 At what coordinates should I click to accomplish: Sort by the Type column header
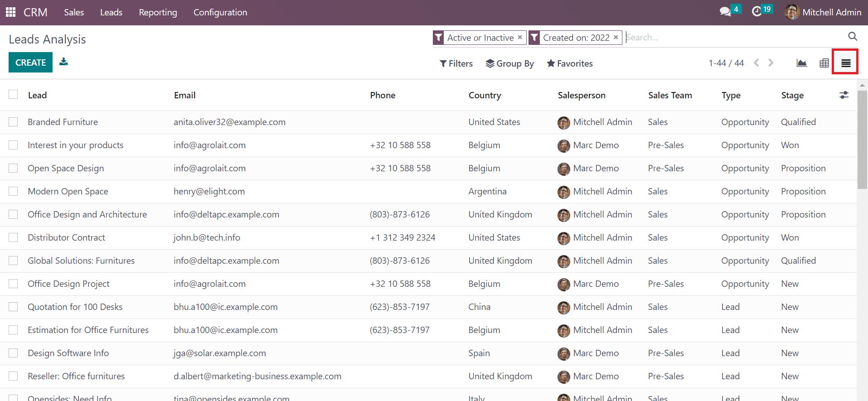[x=731, y=95]
